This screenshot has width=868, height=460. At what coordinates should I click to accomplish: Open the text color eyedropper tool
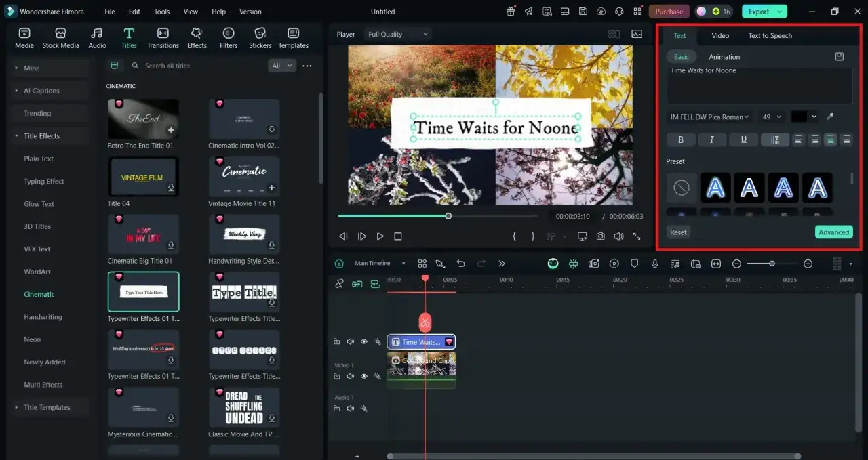tap(829, 117)
